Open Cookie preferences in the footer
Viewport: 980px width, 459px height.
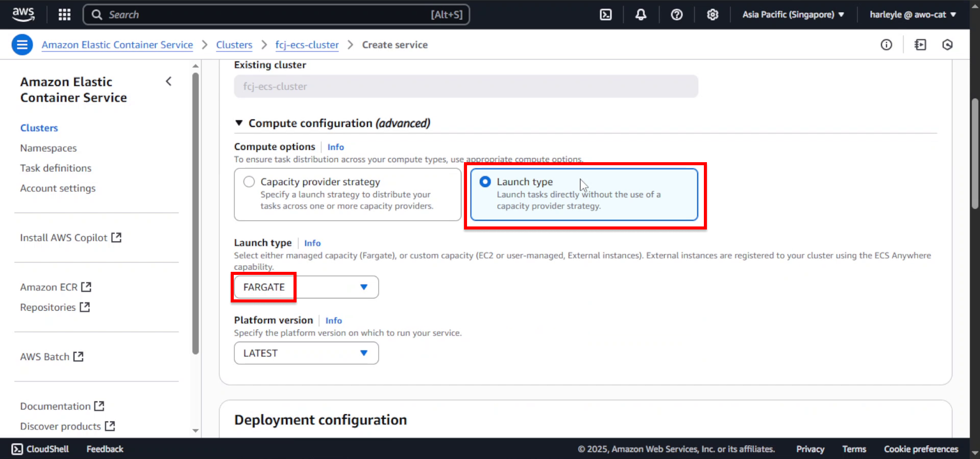click(921, 449)
